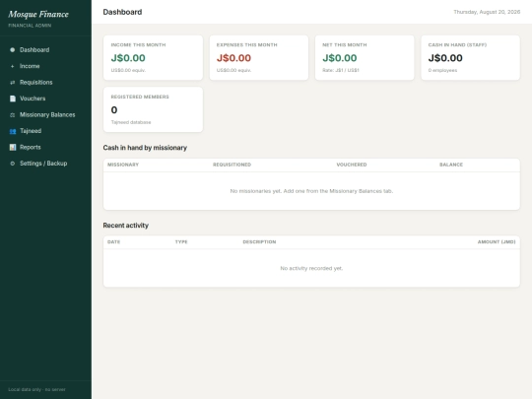Select the Income This Month card
This screenshot has height=399, width=532.
pyautogui.click(x=153, y=58)
